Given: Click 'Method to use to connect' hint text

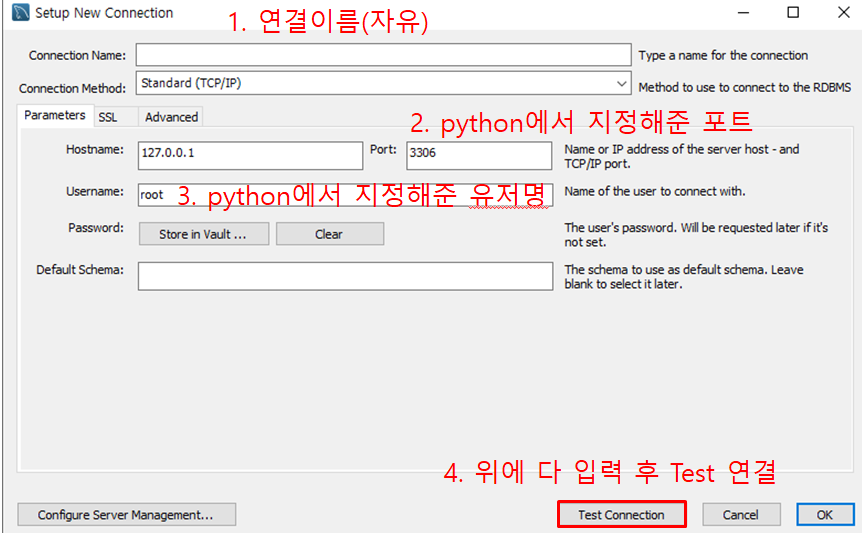Looking at the screenshot, I should click(x=744, y=87).
